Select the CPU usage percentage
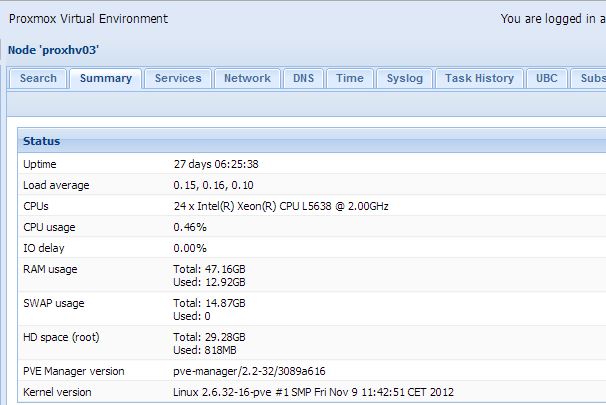This screenshot has width=606, height=405. pyautogui.click(x=190, y=227)
